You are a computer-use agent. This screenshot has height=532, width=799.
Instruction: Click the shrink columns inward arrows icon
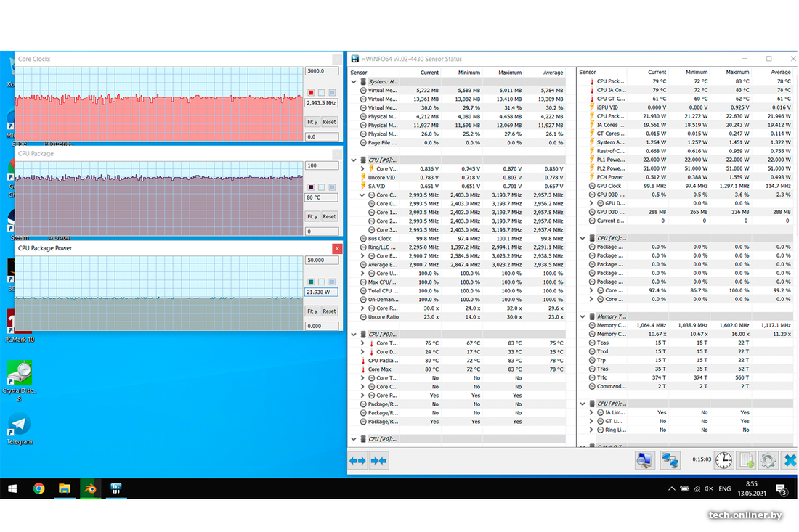(x=378, y=461)
